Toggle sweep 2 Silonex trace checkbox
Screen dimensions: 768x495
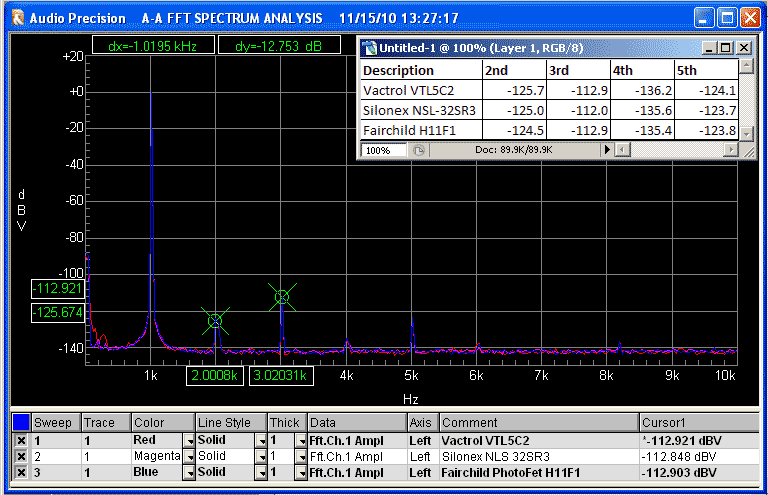click(21, 456)
